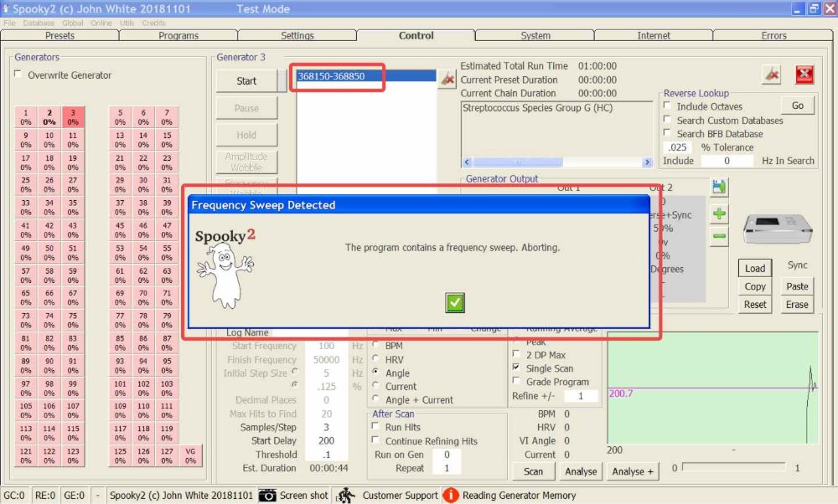Click the Samples/Step value field

tap(326, 427)
